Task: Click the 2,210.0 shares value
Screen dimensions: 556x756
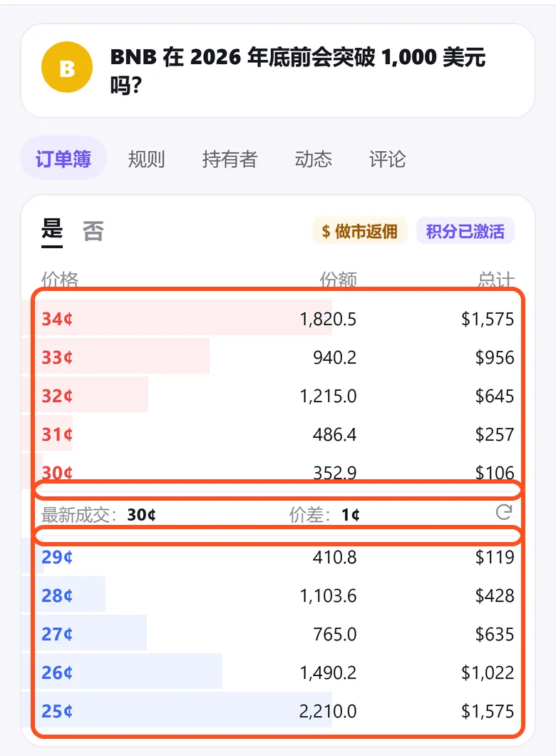Action: (x=328, y=711)
